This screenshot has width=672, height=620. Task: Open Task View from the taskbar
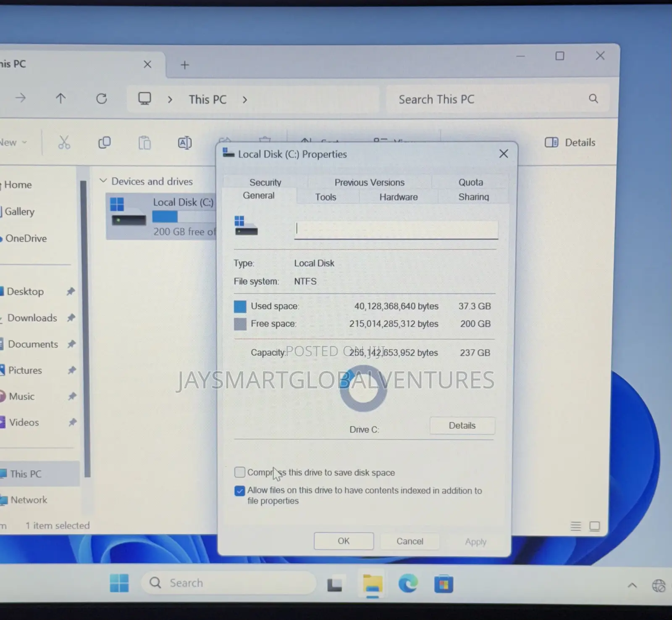[x=334, y=584]
